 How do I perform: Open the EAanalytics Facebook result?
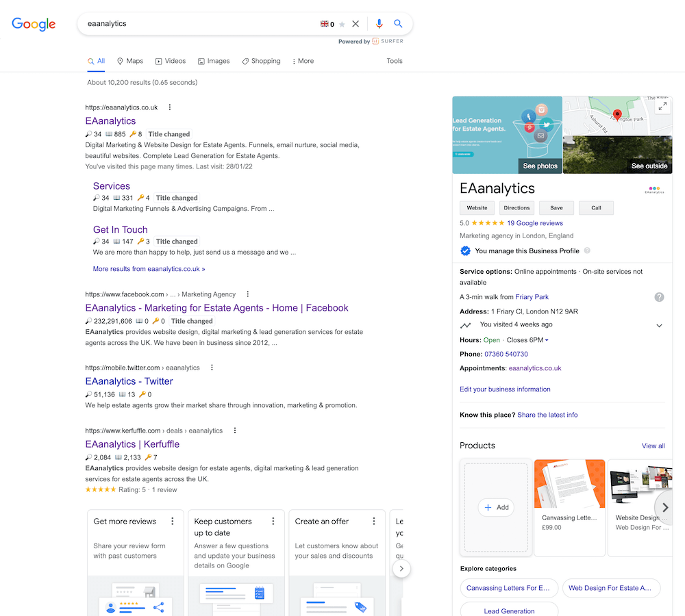tap(216, 308)
